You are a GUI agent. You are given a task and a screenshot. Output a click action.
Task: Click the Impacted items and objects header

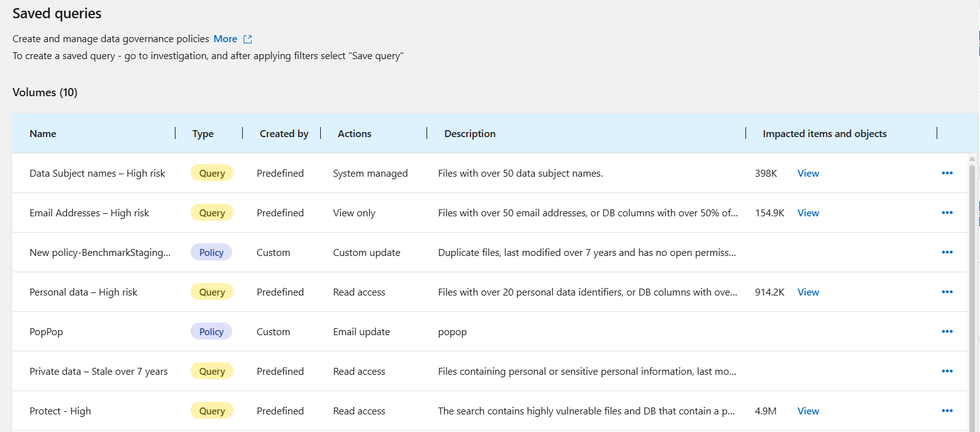825,133
